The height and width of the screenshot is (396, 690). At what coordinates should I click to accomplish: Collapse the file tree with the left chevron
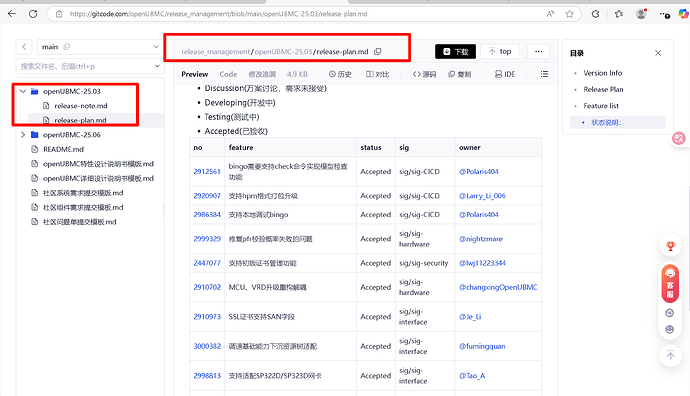click(24, 47)
